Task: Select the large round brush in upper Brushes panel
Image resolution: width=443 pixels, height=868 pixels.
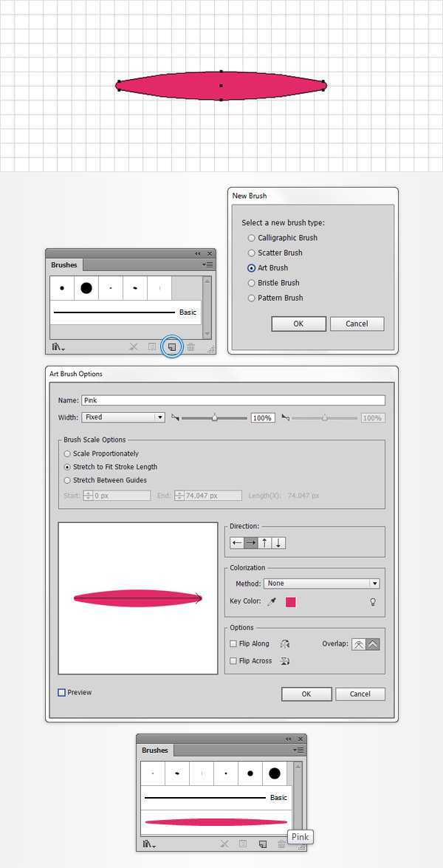Action: pos(86,288)
